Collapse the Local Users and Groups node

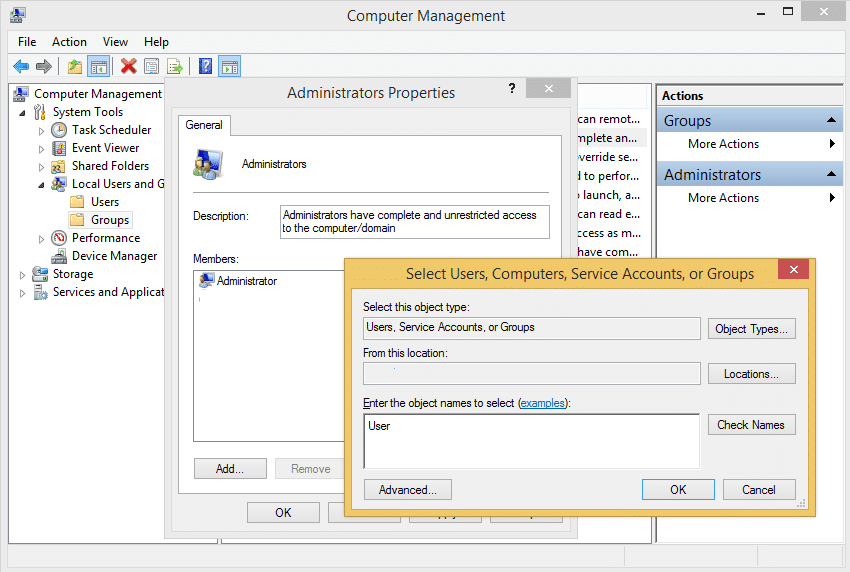pyautogui.click(x=41, y=185)
